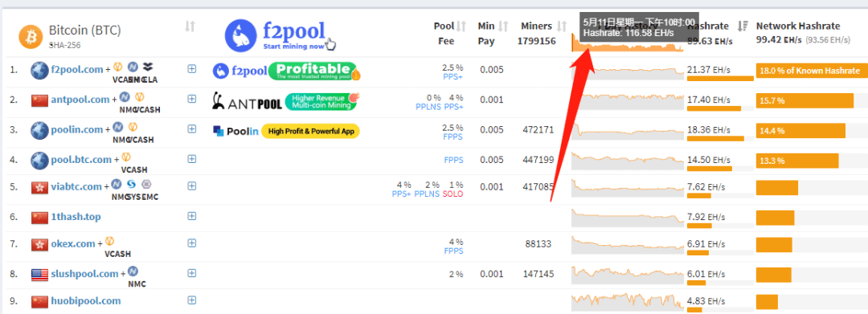This screenshot has width=868, height=314.
Task: Open the huobipool.com pool link
Action: click(x=86, y=300)
